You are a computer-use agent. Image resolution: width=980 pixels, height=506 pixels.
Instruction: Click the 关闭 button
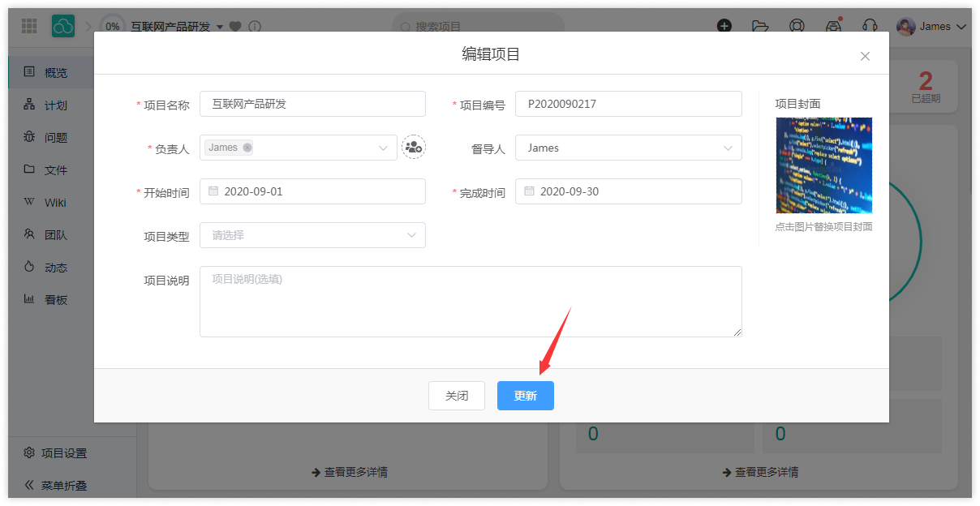point(457,396)
